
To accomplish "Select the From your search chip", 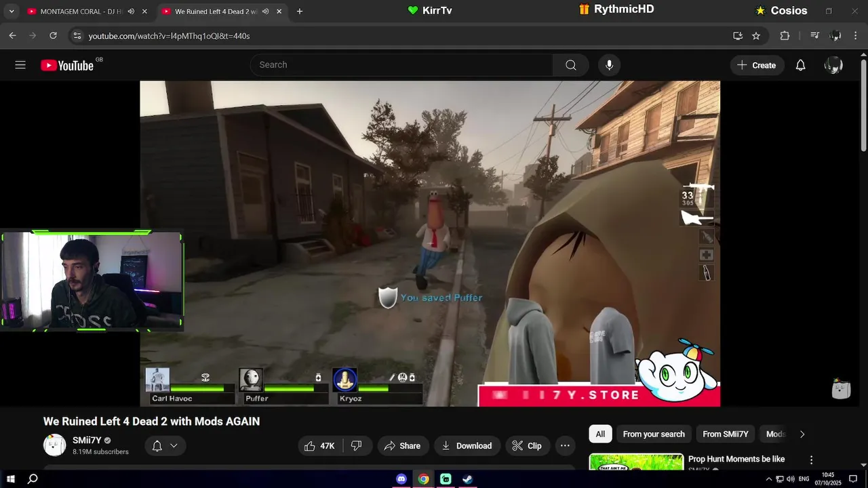I will point(654,434).
